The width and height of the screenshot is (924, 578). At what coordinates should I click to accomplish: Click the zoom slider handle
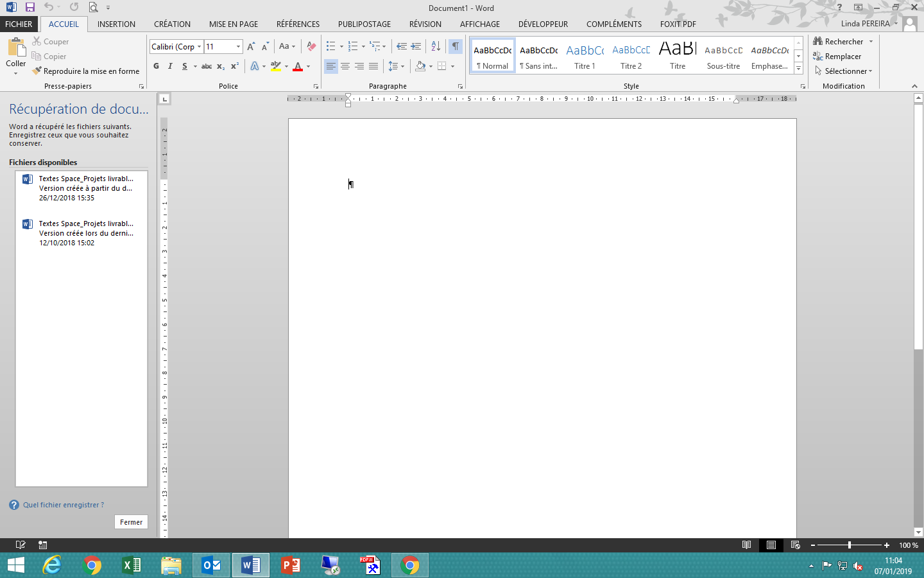pyautogui.click(x=850, y=545)
